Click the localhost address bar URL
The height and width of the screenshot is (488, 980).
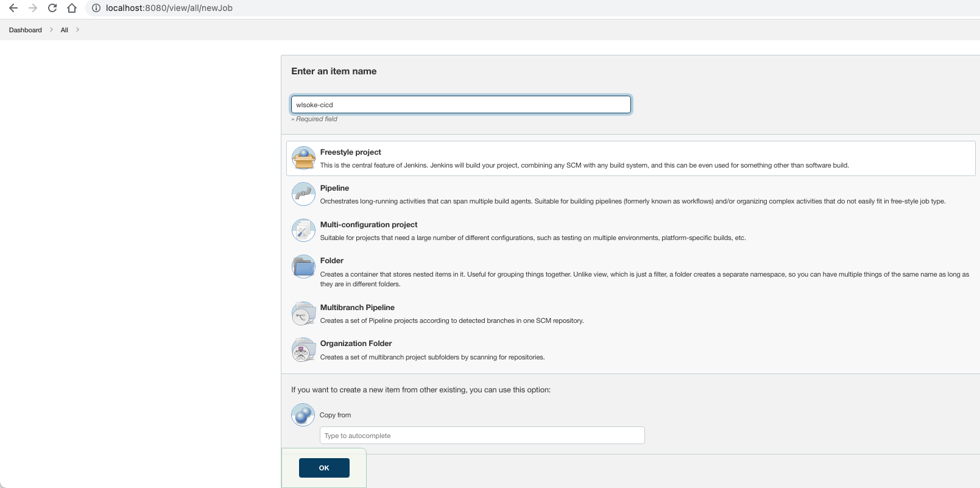169,8
